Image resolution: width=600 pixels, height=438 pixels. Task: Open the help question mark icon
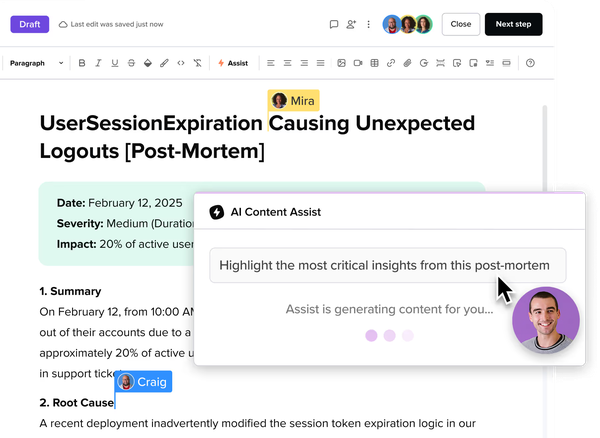tap(530, 63)
